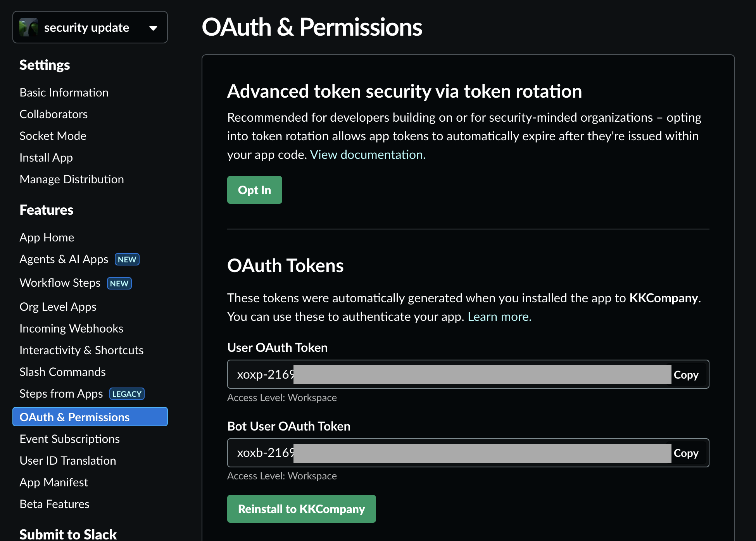Click the Bot User OAuth Token label
Screen dimensions: 756x541
point(289,426)
